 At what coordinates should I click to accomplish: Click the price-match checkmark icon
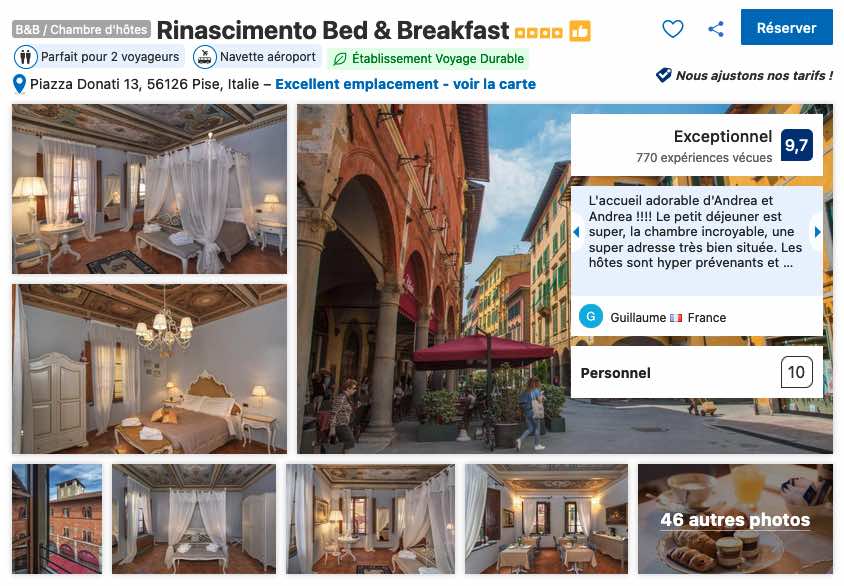click(664, 75)
